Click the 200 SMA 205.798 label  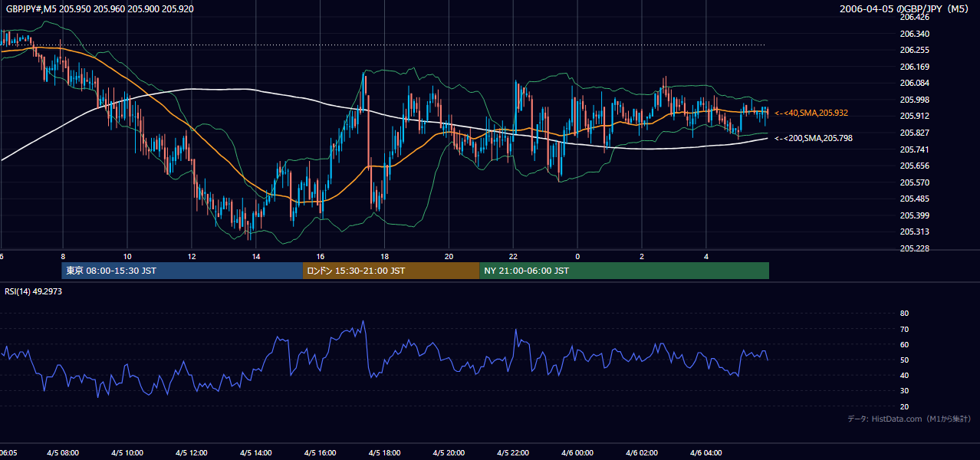pos(814,138)
